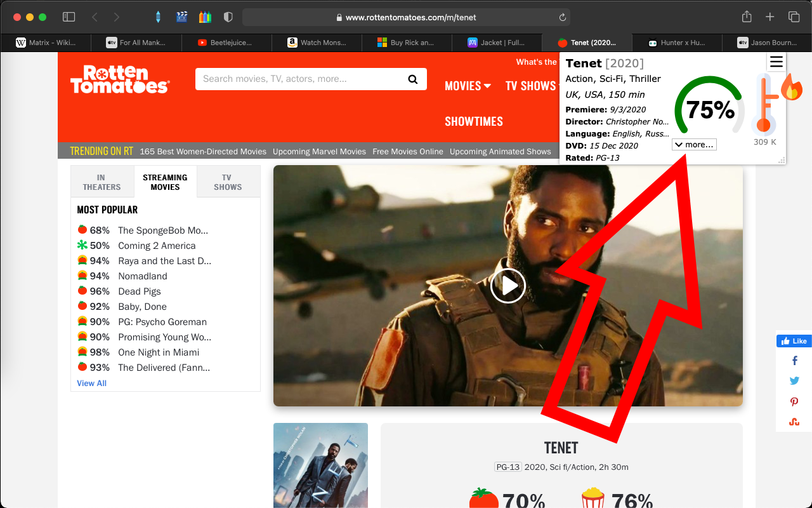Click the address bar URL field
Viewport: 812px width, 508px height.
point(406,17)
